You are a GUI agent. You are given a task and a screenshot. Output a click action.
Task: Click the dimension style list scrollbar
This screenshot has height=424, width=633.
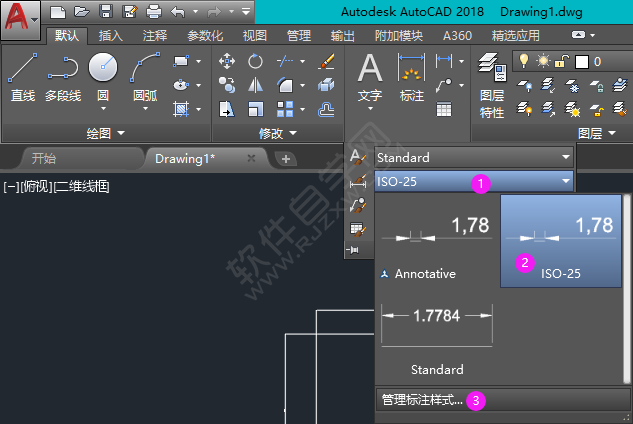coord(627,289)
